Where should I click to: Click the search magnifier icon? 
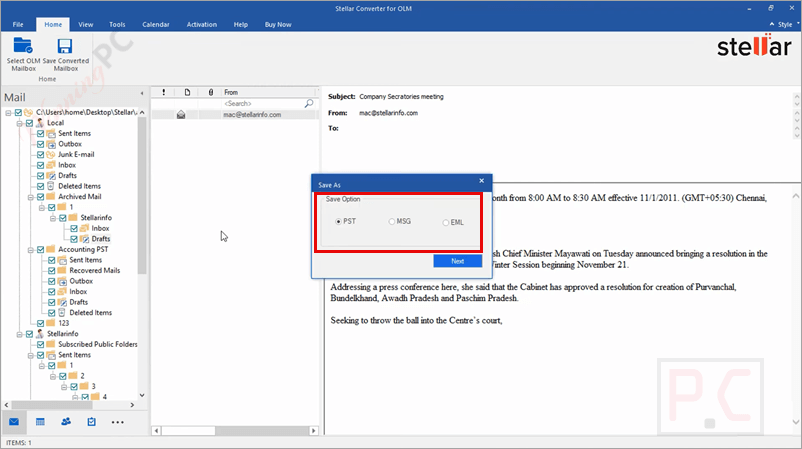tap(309, 103)
